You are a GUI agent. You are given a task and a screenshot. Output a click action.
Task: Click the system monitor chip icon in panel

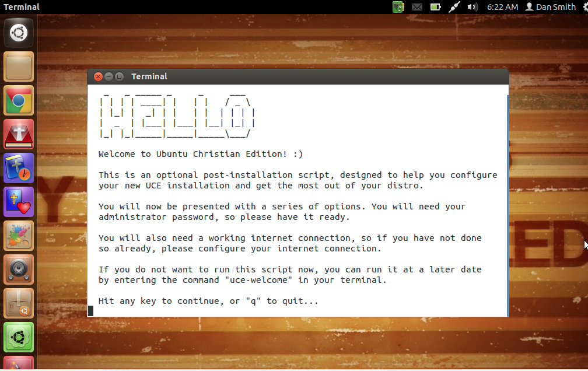click(398, 6)
